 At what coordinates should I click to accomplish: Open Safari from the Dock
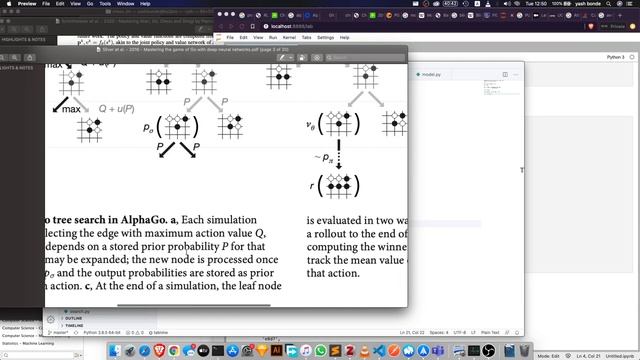[144, 350]
